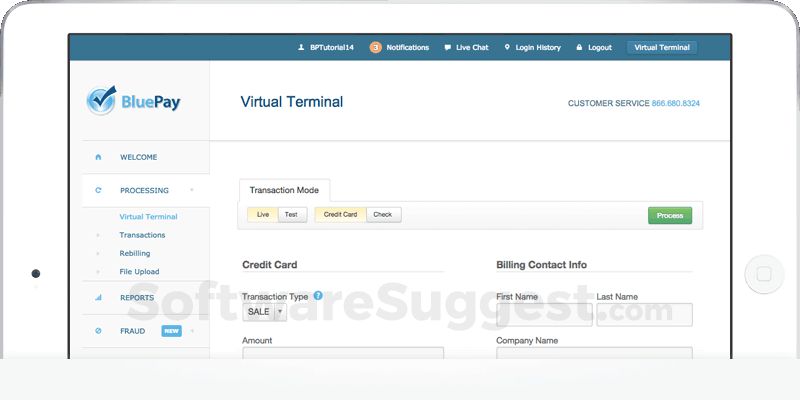The image size is (800, 400).
Task: Open Rebilling in the sidebar
Action: (x=135, y=253)
